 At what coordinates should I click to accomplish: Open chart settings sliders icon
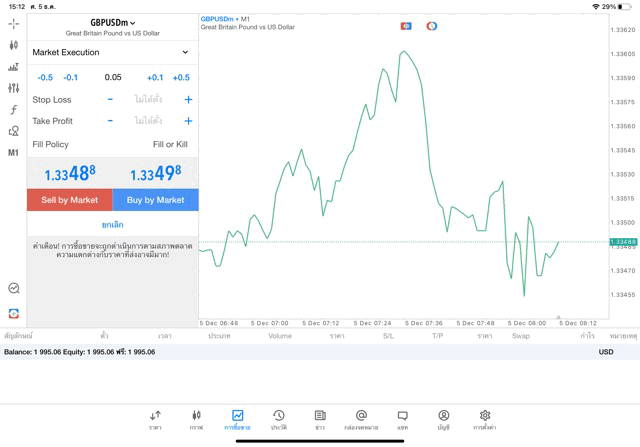tap(13, 88)
